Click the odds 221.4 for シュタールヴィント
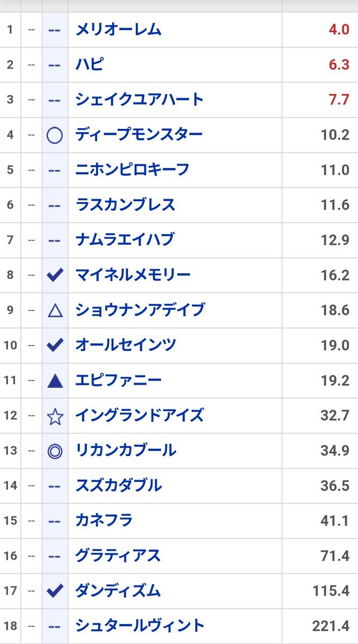This screenshot has width=358, height=644. pyautogui.click(x=331, y=626)
